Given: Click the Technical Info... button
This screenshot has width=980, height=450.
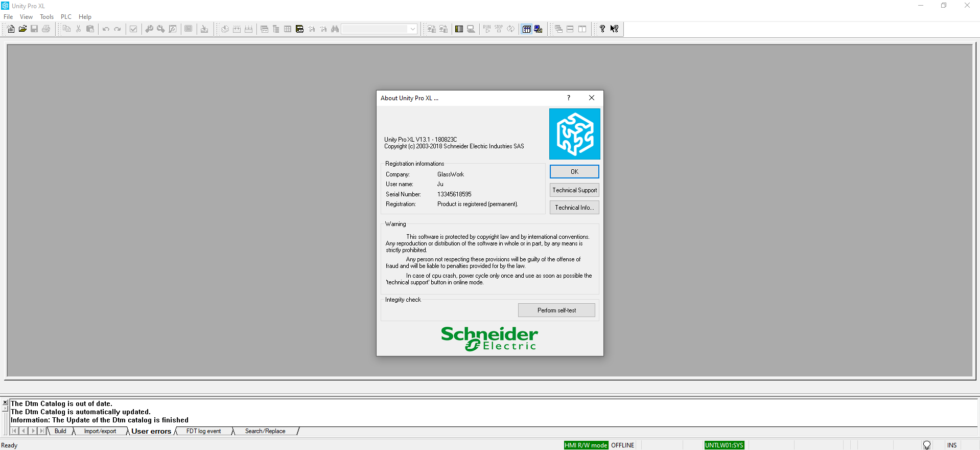Looking at the screenshot, I should pyautogui.click(x=574, y=208).
